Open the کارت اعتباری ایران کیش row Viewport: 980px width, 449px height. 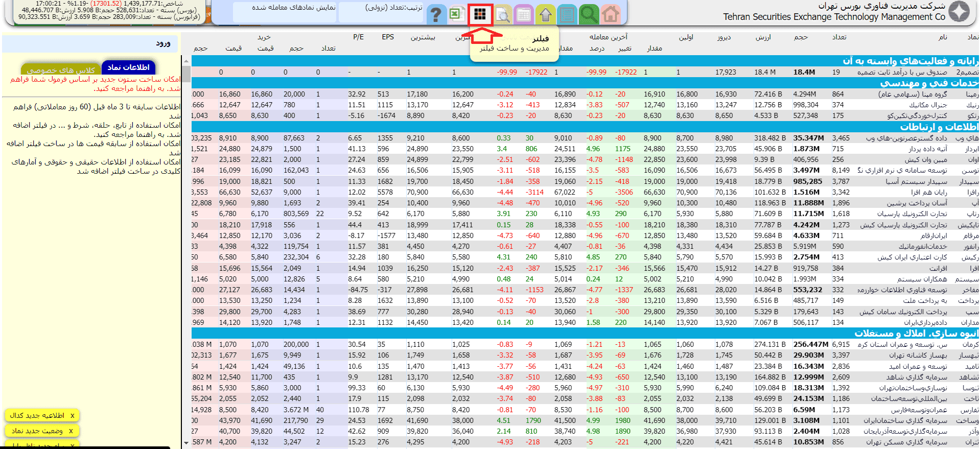pyautogui.click(x=585, y=257)
